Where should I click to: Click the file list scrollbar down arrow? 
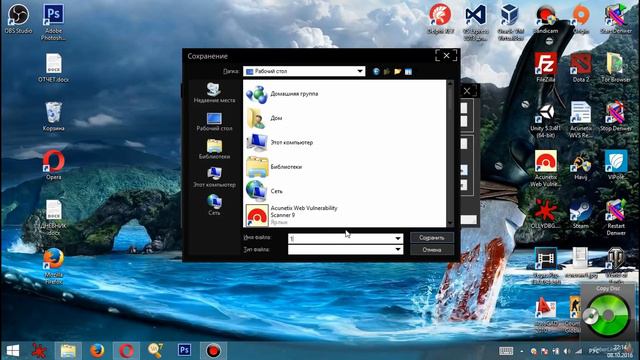pos(450,224)
